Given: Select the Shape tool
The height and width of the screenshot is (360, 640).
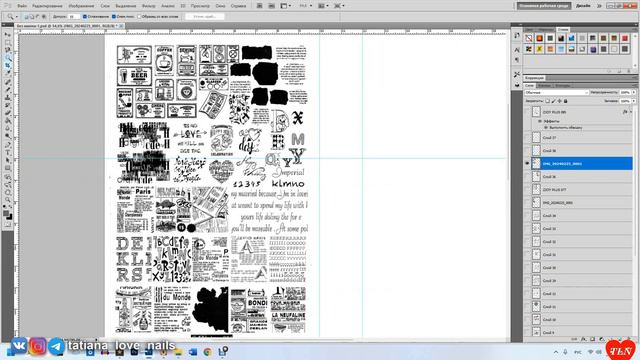Looking at the screenshot, I should click(x=8, y=168).
